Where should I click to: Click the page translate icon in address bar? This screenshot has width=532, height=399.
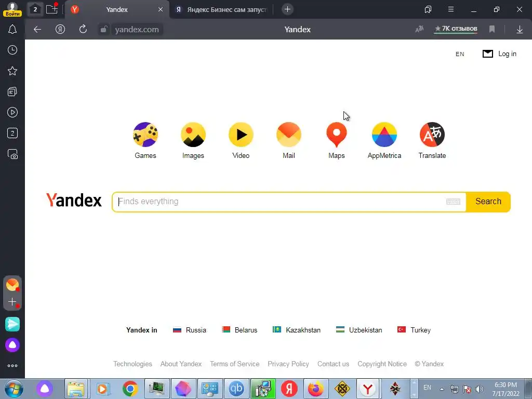tap(419, 29)
